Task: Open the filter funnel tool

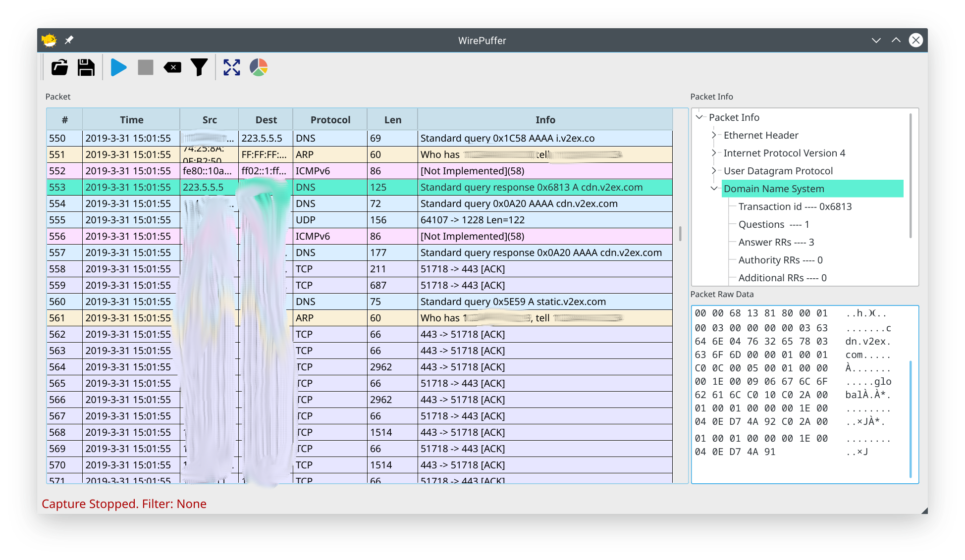Action: (x=199, y=67)
